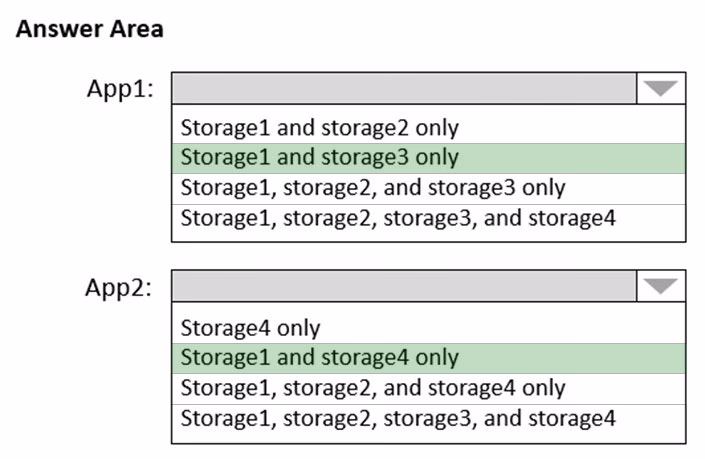Click the 'App2:' label
The height and width of the screenshot is (459, 705).
119,287
